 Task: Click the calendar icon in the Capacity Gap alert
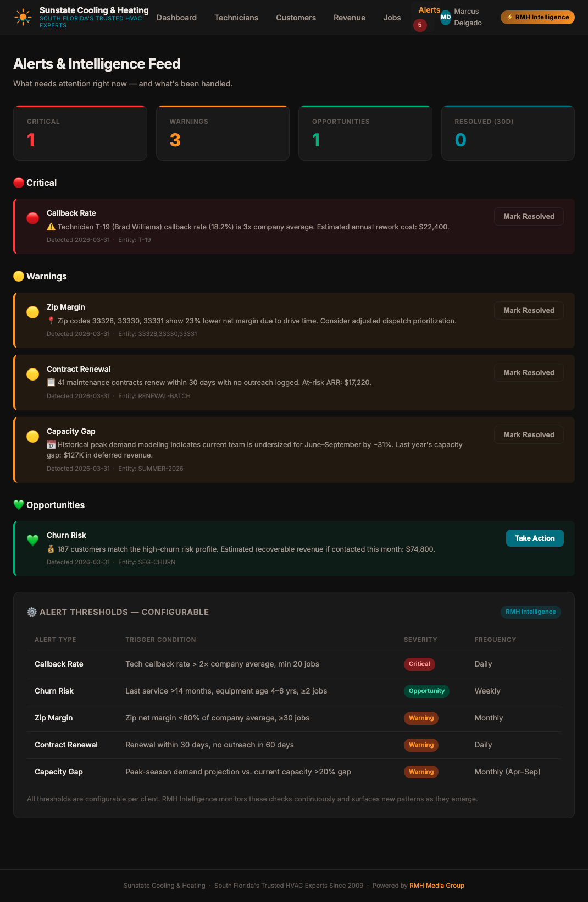click(x=51, y=444)
